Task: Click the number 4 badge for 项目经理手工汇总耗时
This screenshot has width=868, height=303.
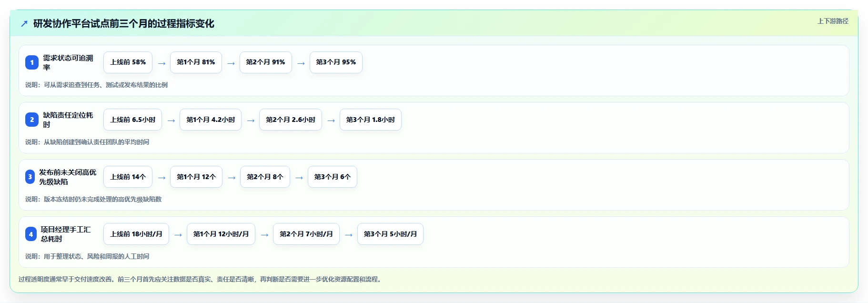Action: point(31,234)
